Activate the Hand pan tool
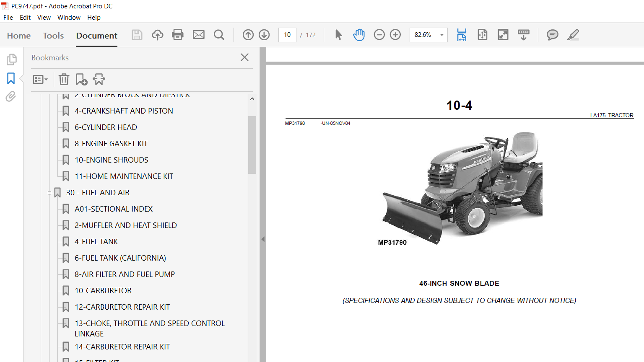Image resolution: width=644 pixels, height=362 pixels. point(359,35)
